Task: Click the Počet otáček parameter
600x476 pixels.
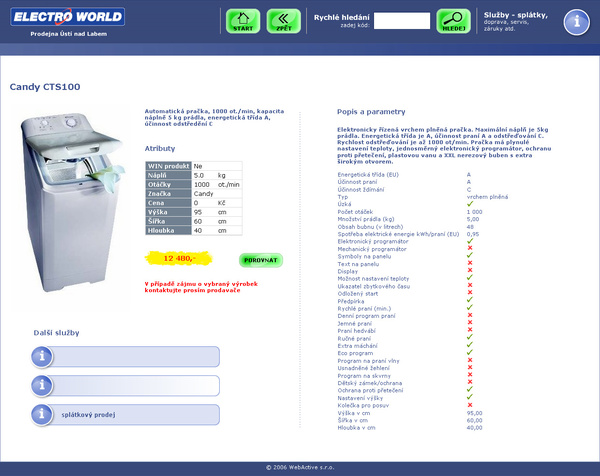Action: tap(355, 212)
